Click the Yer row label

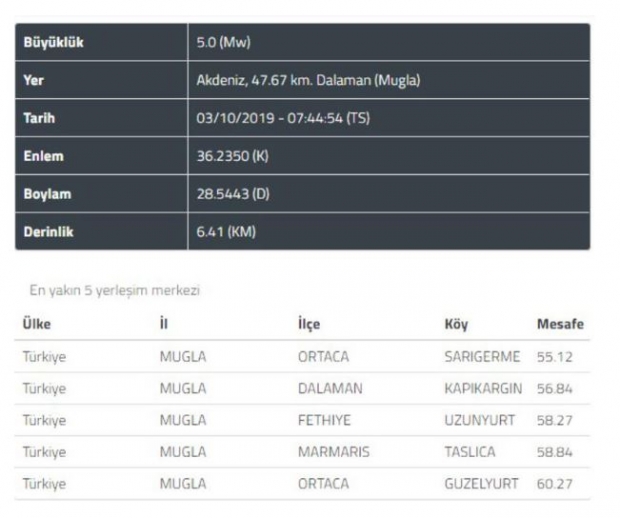click(x=33, y=80)
